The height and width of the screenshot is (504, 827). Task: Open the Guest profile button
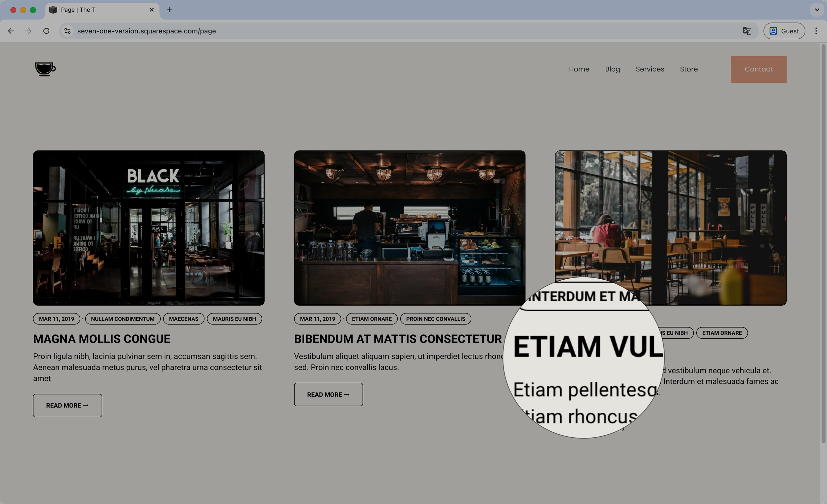784,31
